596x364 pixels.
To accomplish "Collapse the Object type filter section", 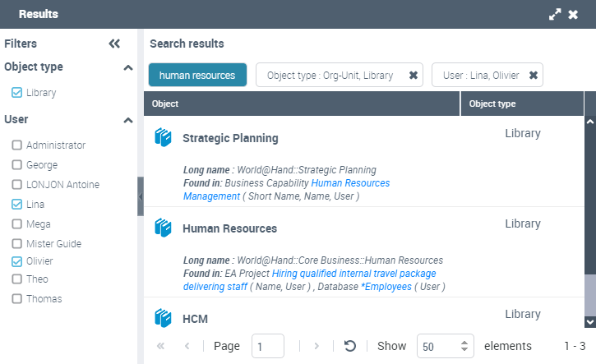I will (x=127, y=67).
